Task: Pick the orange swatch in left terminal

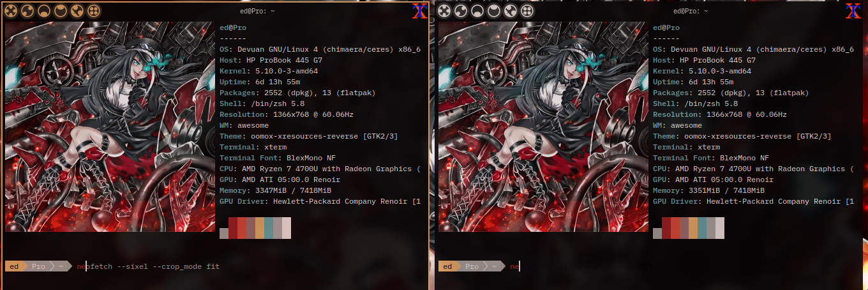Action: pos(260,228)
